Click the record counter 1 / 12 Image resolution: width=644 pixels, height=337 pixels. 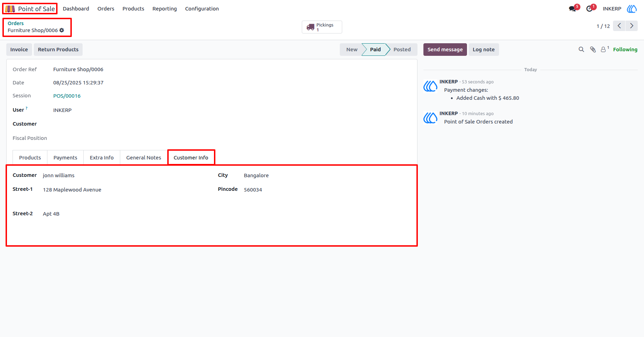point(603,26)
